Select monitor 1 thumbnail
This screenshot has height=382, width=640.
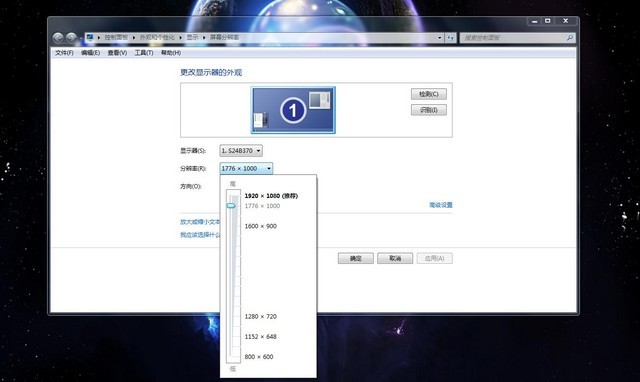(x=293, y=110)
